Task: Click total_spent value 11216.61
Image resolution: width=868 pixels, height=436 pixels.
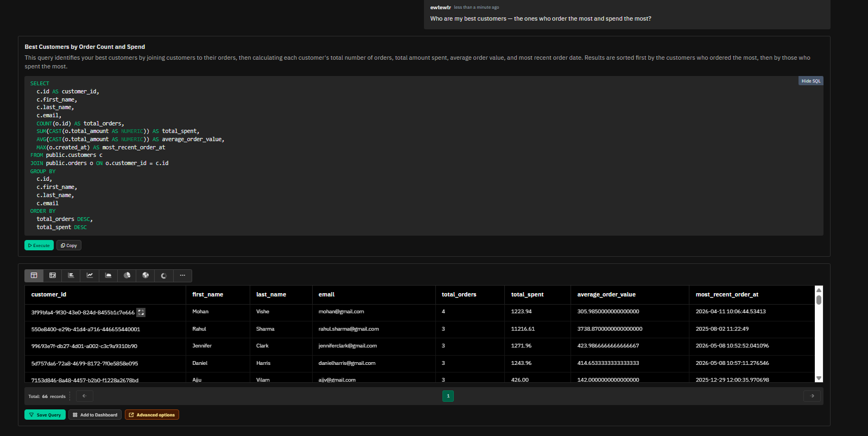Action: [523, 329]
